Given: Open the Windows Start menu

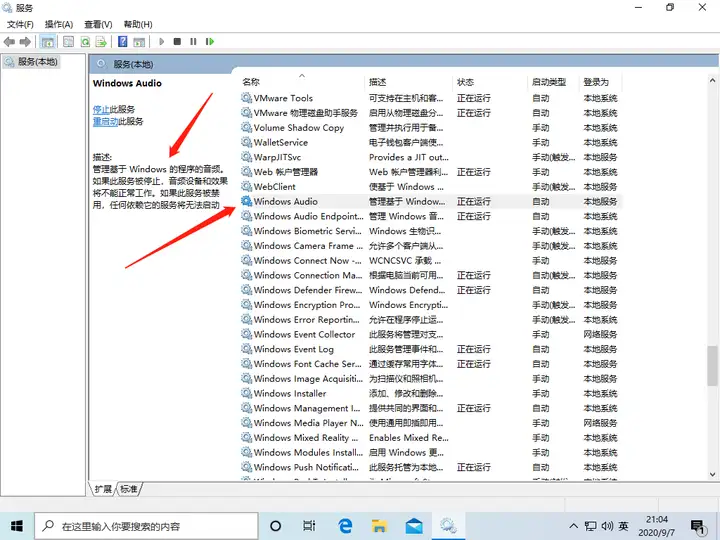Looking at the screenshot, I should point(17,526).
